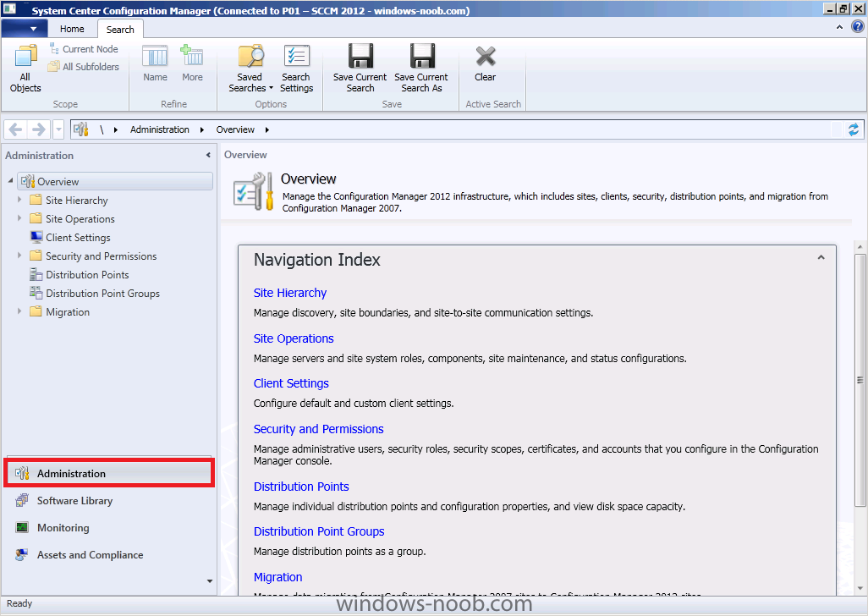Select Migration in the tree
Screen dimensions: 868x616
[68, 312]
